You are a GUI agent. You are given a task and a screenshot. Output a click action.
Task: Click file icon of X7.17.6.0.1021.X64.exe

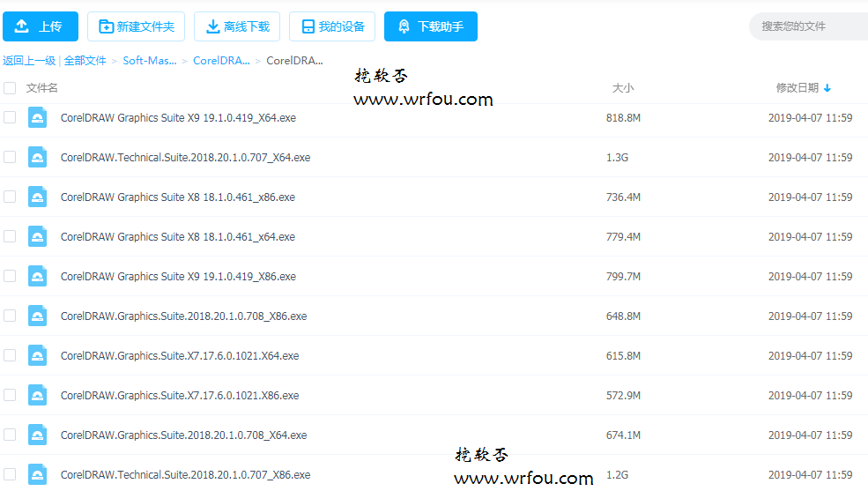[x=37, y=355]
